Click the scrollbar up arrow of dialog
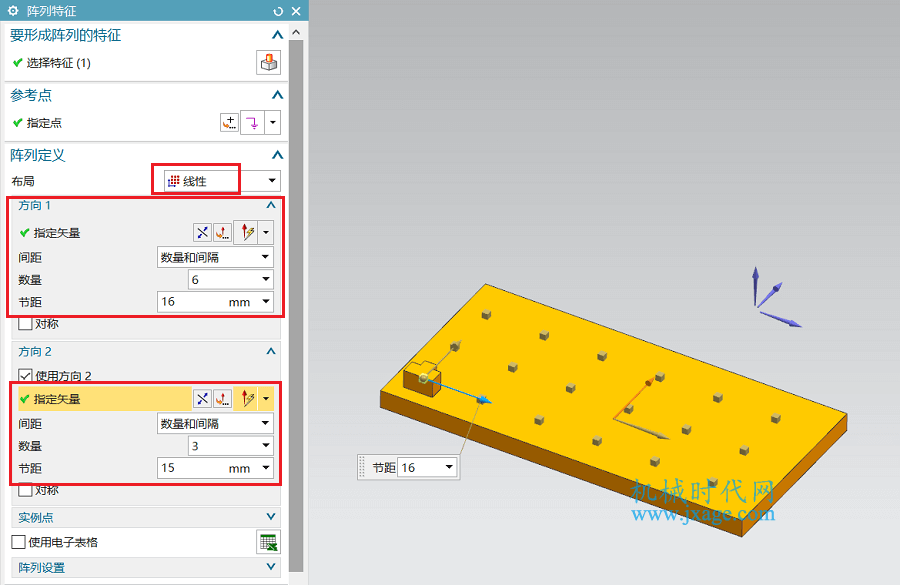 click(x=296, y=32)
